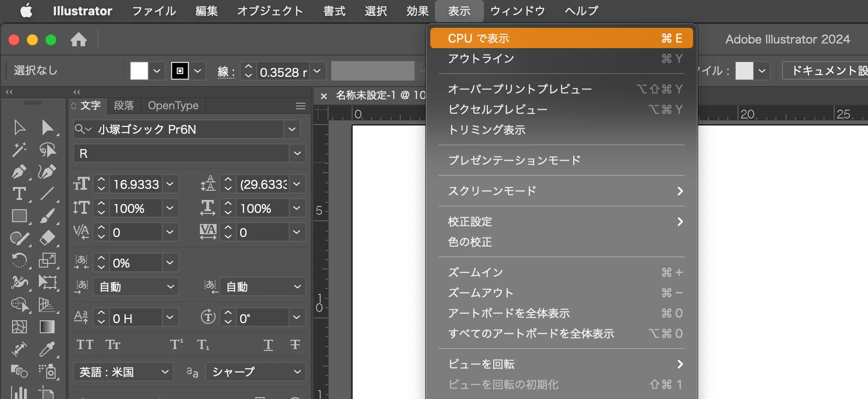Choose ピクセルプレビュー menu item

(561, 109)
